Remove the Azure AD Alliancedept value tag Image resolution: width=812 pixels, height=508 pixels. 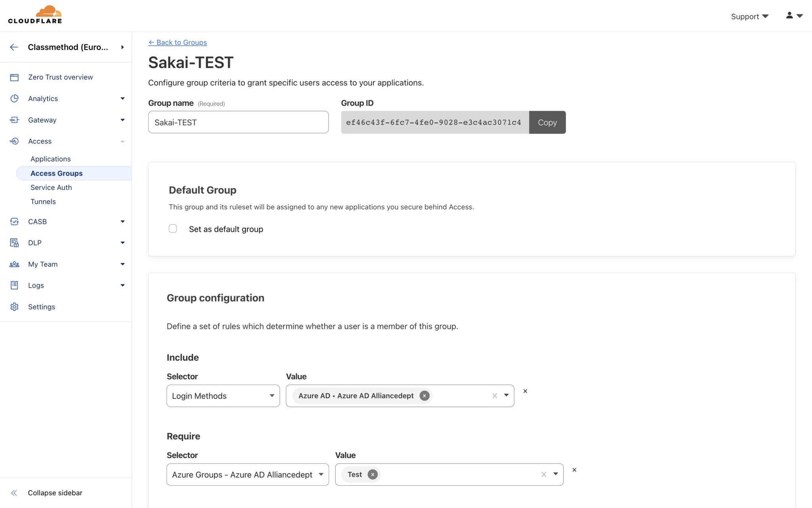point(424,396)
